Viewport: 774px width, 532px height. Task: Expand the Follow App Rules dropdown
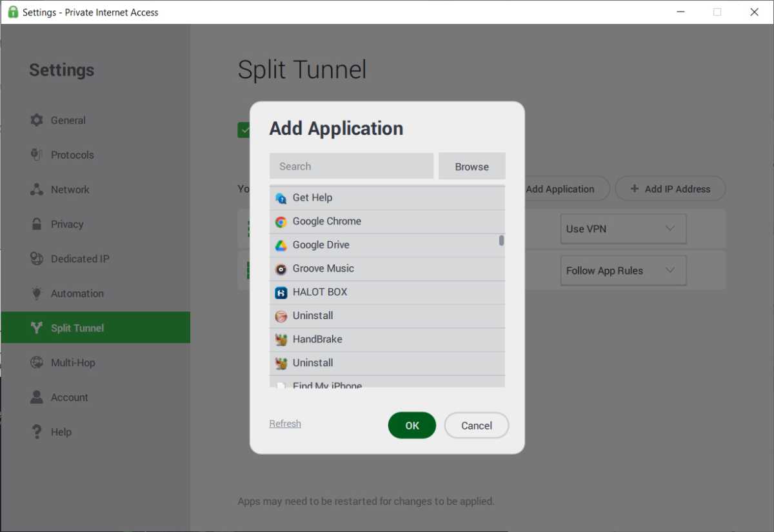(x=623, y=271)
